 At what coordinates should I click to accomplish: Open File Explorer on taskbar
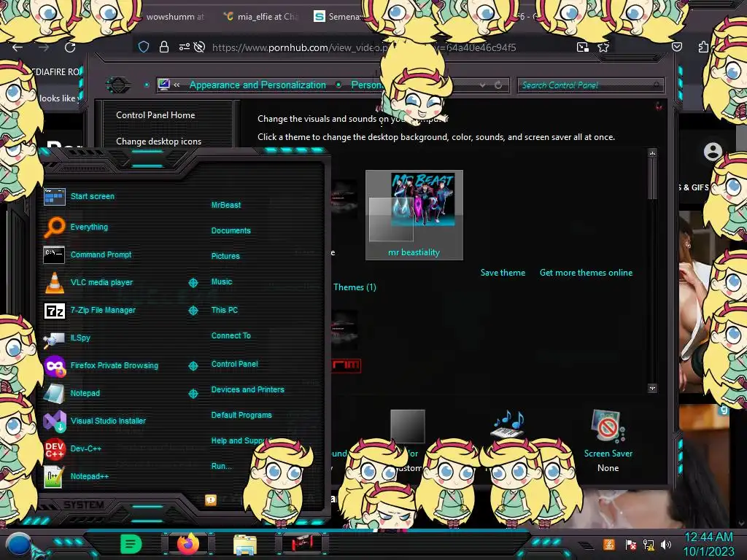tap(245, 544)
